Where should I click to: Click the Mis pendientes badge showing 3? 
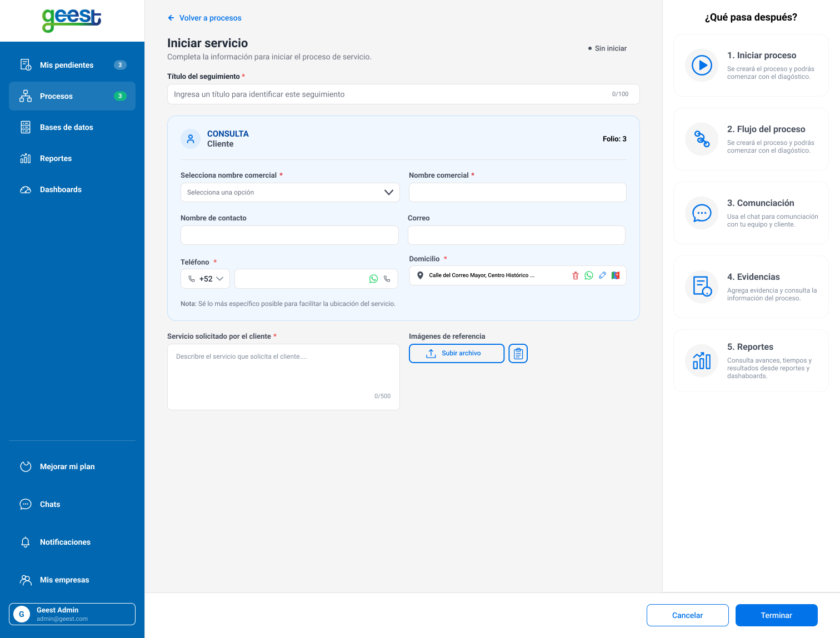point(120,65)
